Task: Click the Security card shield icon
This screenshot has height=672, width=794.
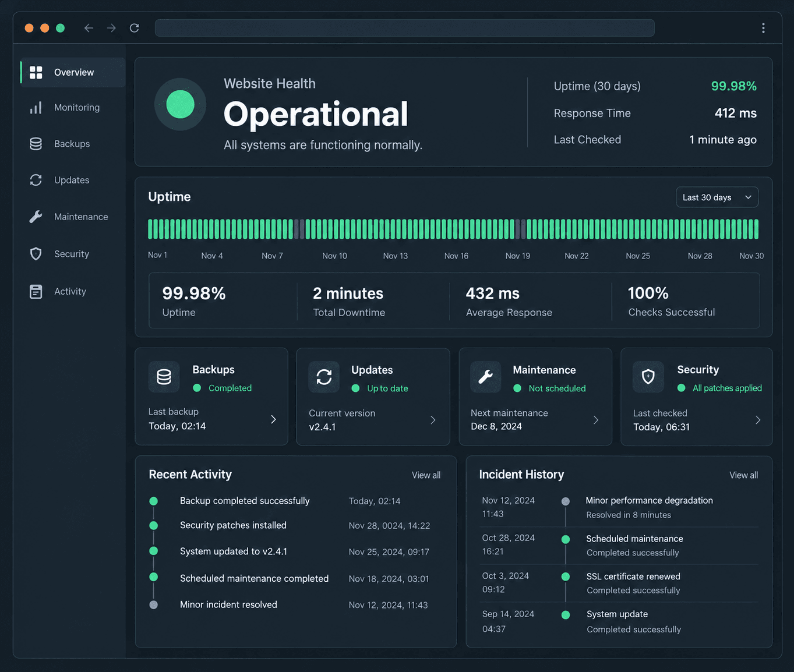Action: point(648,377)
